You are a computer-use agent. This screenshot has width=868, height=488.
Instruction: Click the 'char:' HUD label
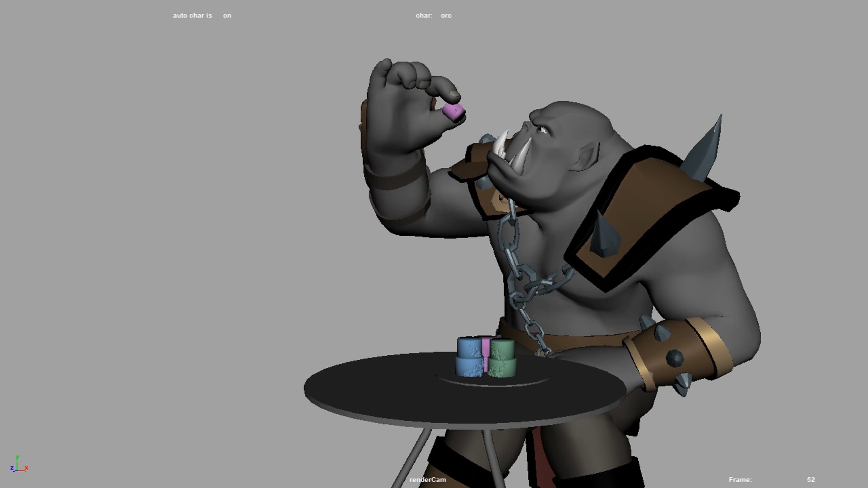424,16
